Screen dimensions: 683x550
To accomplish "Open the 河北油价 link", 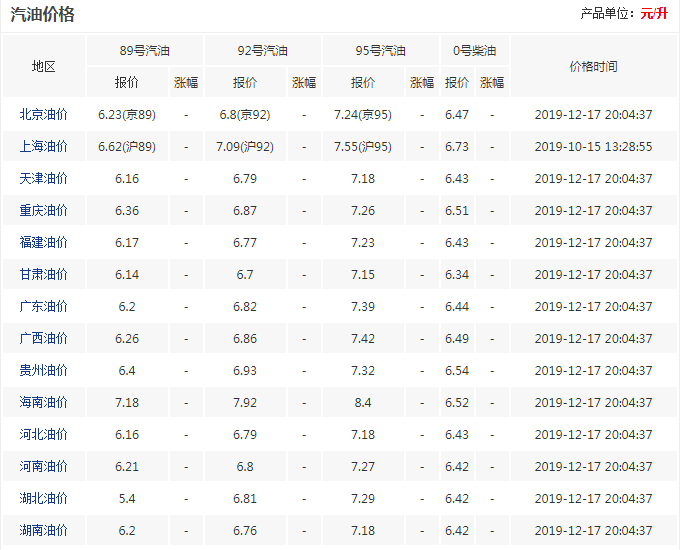I will (44, 434).
